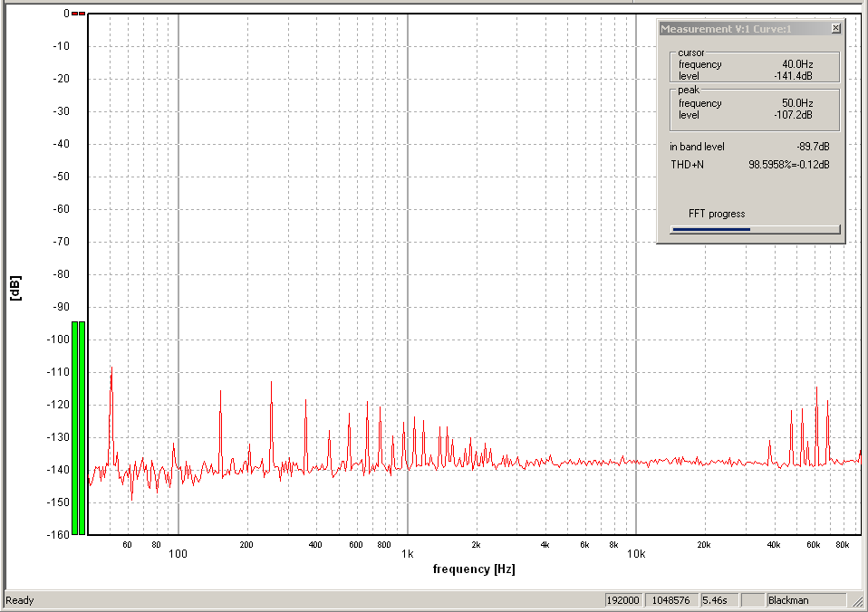The image size is (868, 612).
Task: Click the left green level meter bar
Action: tap(75, 426)
